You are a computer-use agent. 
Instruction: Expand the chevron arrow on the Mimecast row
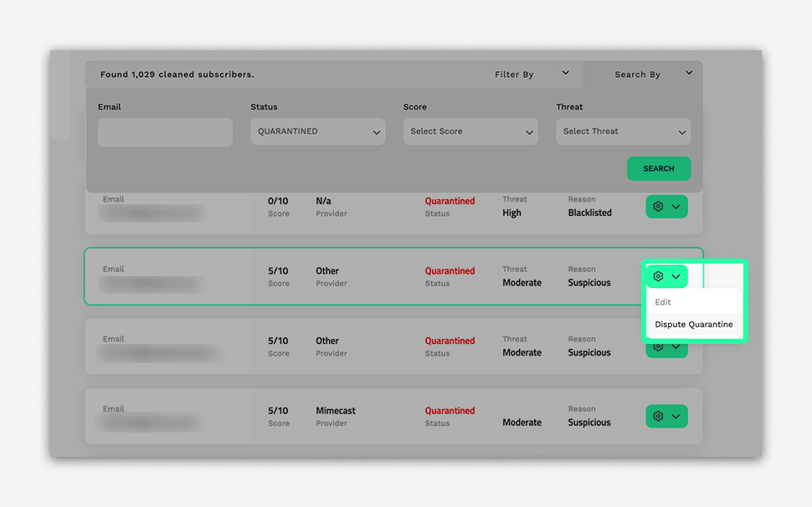(x=676, y=417)
